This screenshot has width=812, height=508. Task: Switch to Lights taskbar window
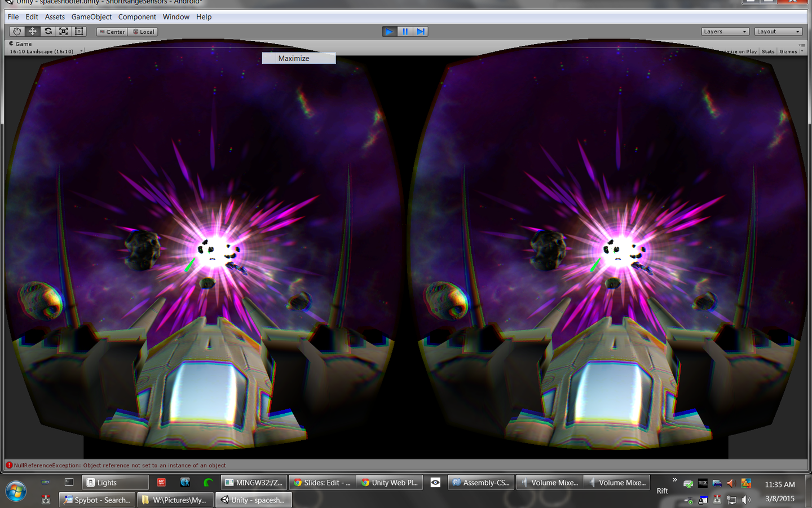[116, 483]
